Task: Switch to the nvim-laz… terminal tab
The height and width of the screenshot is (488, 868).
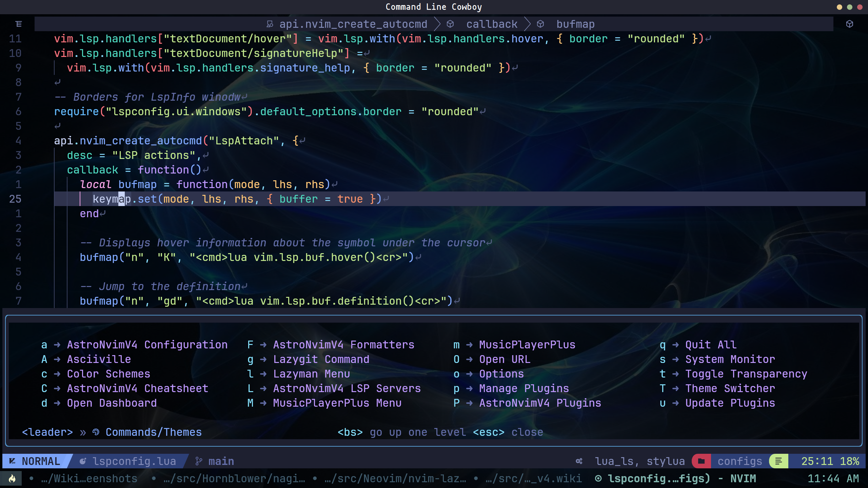Action: (395, 479)
